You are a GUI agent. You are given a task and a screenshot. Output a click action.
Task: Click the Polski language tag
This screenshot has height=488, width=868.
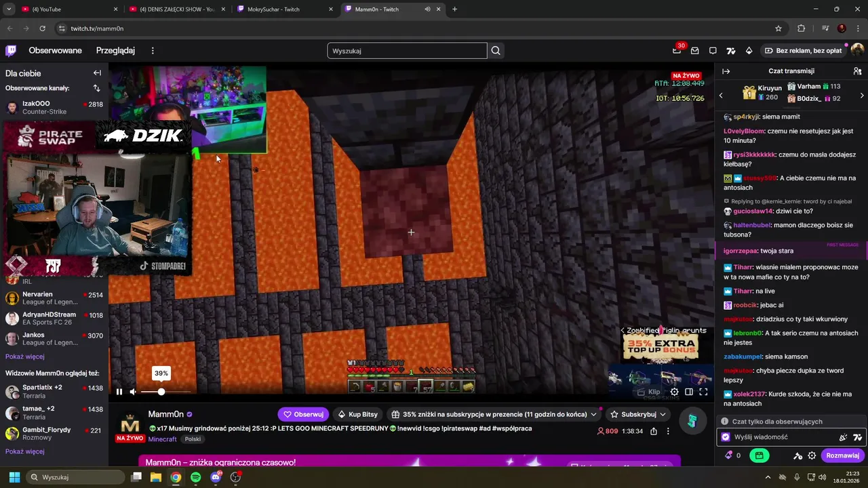pos(193,439)
